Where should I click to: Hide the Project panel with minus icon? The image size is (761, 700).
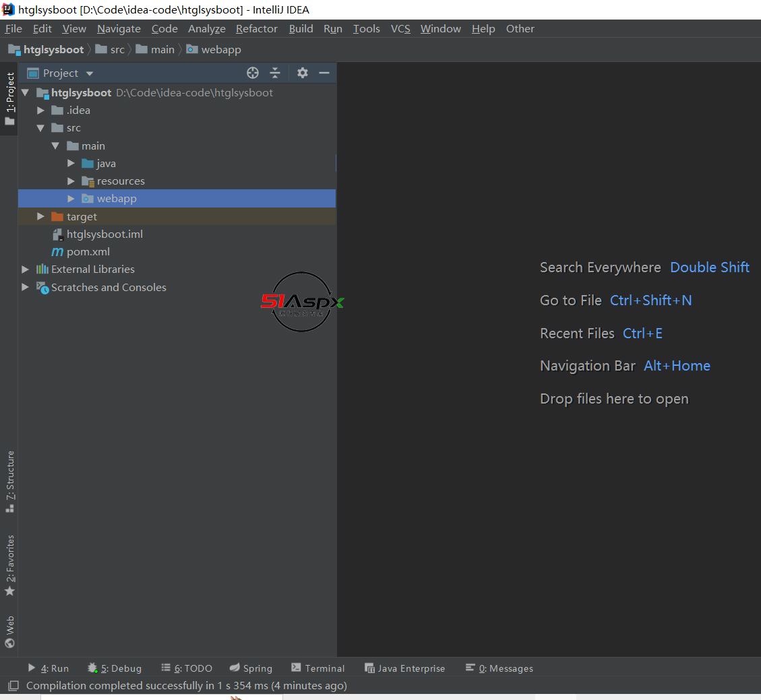324,73
